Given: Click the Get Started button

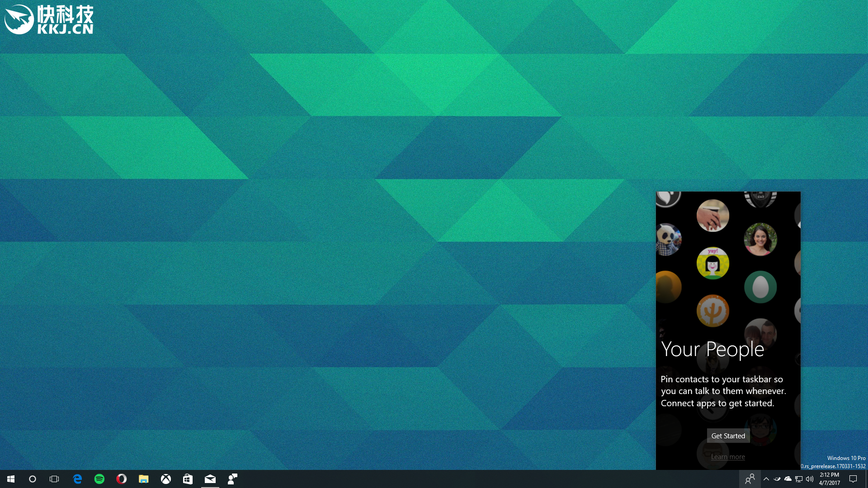Looking at the screenshot, I should pyautogui.click(x=728, y=436).
